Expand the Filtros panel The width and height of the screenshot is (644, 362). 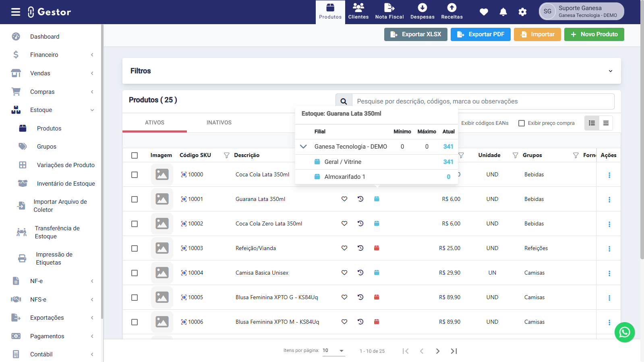pos(610,71)
